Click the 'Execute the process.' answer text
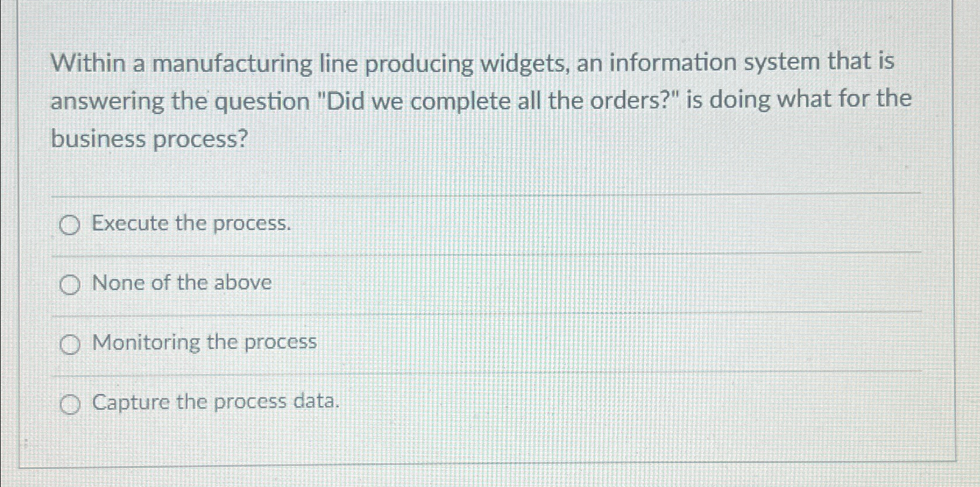Viewport: 980px width, 487px height. 192,224
